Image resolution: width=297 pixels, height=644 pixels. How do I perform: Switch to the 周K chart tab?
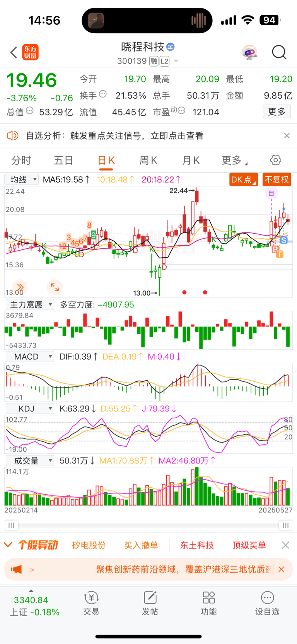[x=148, y=161]
